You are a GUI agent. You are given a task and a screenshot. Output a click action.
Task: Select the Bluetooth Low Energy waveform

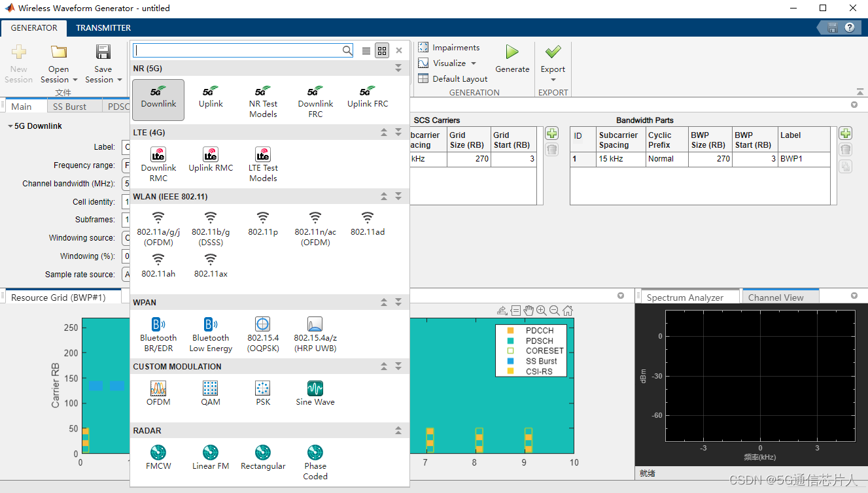pyautogui.click(x=210, y=333)
